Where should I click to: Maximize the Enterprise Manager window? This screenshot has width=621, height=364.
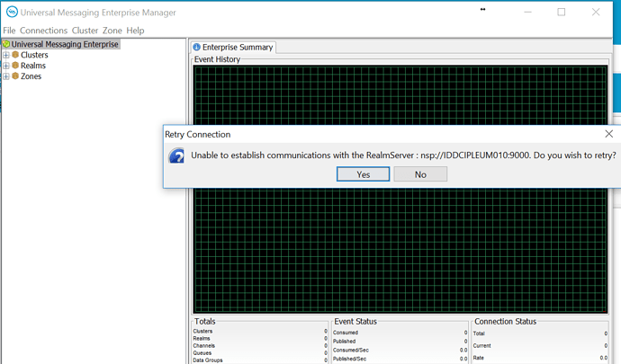coord(562,12)
